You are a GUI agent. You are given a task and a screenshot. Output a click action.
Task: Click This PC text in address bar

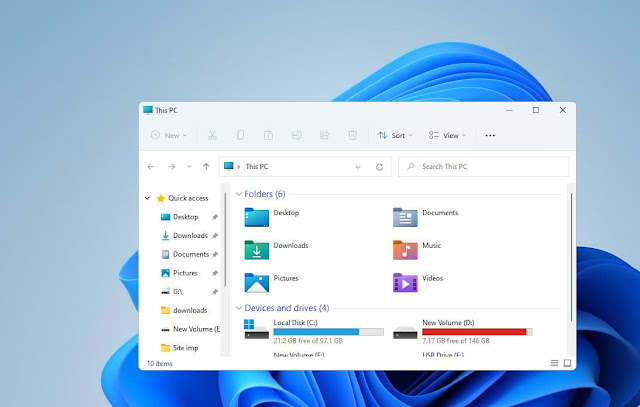point(257,167)
